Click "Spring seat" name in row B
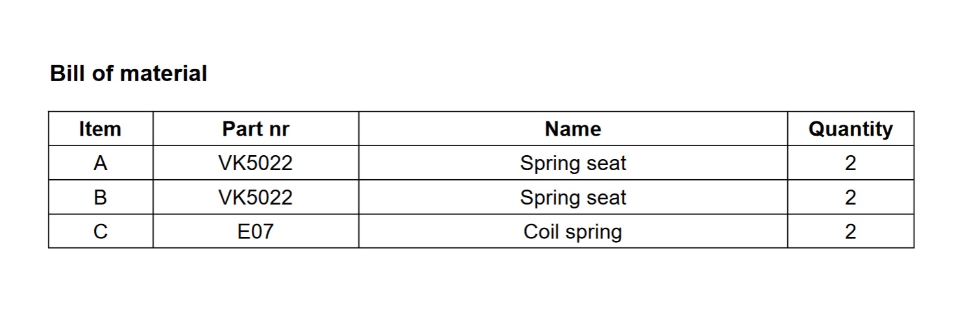 coord(572,197)
